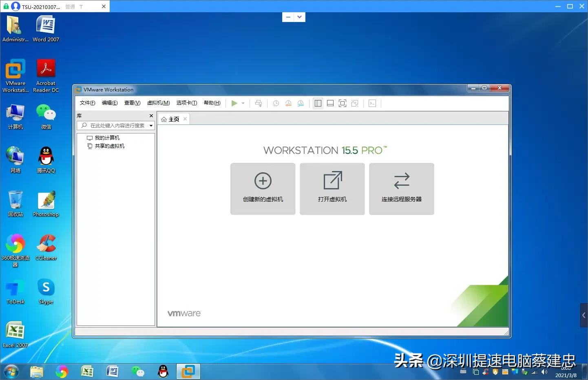Open the snapshot manager
Screen dimensions: 588x380
[x=301, y=103]
